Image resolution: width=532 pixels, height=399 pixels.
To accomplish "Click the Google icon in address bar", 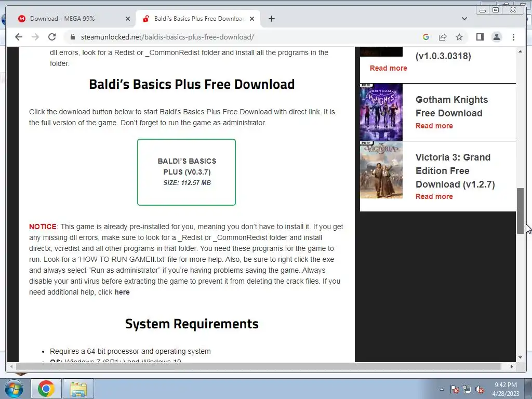I will (x=426, y=37).
